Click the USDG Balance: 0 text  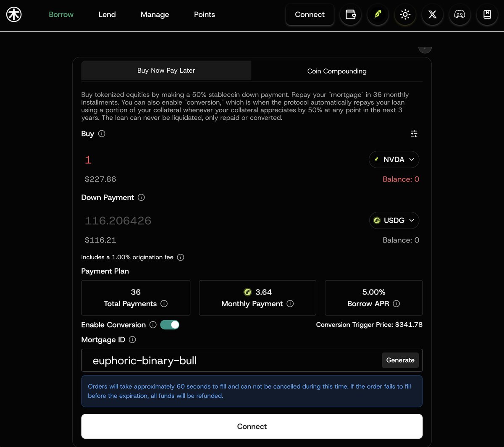(401, 240)
